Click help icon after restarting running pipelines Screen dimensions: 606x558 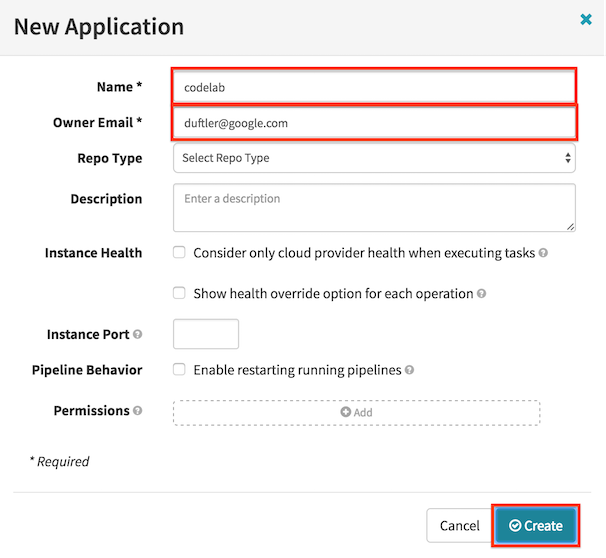click(x=409, y=370)
